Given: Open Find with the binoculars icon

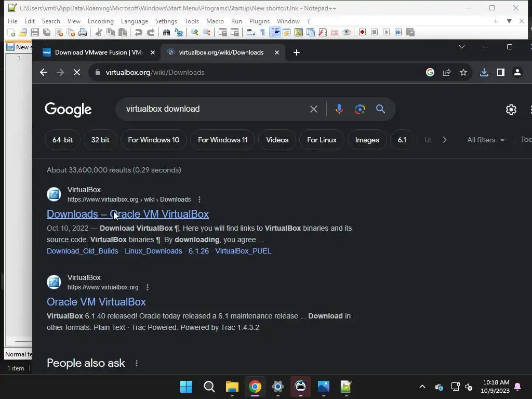Looking at the screenshot, I should (x=166, y=32).
